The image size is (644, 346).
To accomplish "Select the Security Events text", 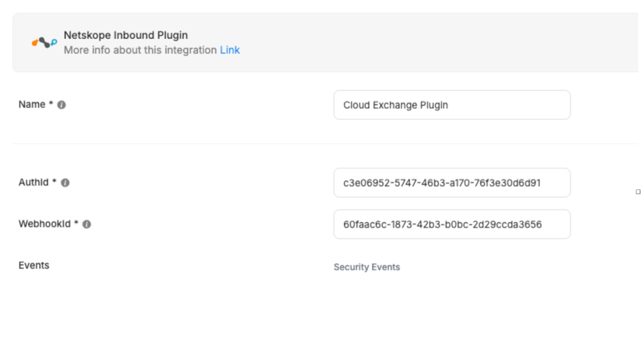I will [x=367, y=267].
